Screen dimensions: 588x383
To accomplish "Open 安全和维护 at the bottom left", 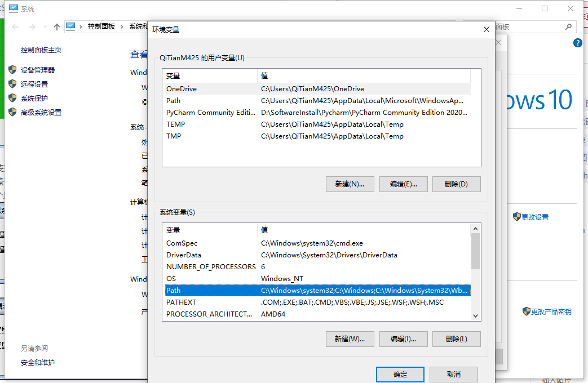I will coord(38,362).
